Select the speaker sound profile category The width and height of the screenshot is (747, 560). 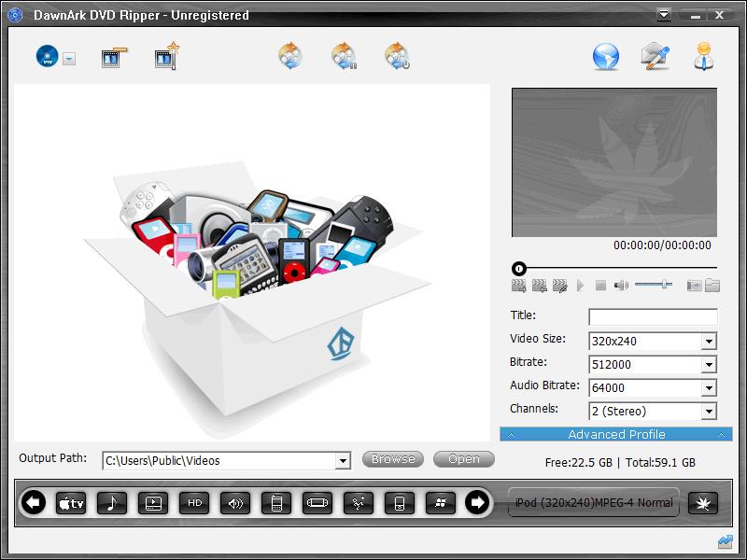click(235, 503)
